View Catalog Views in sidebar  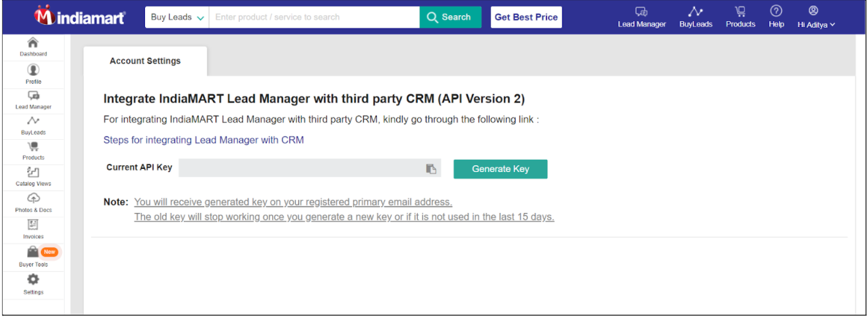[x=33, y=177]
